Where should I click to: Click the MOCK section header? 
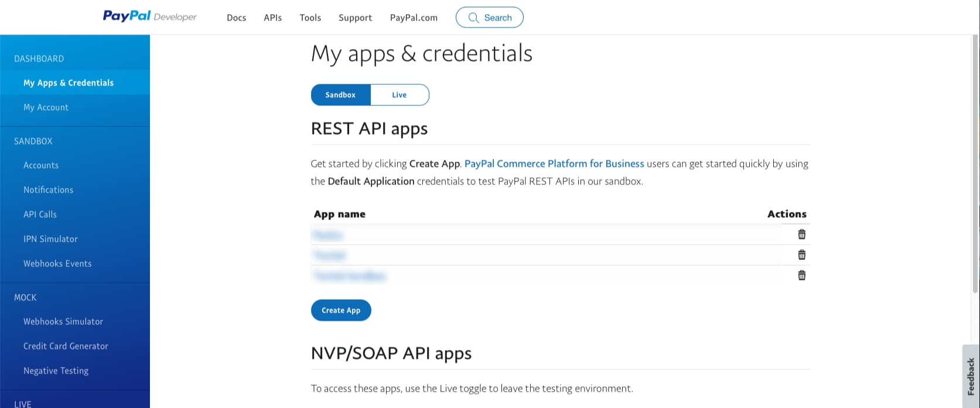25,297
